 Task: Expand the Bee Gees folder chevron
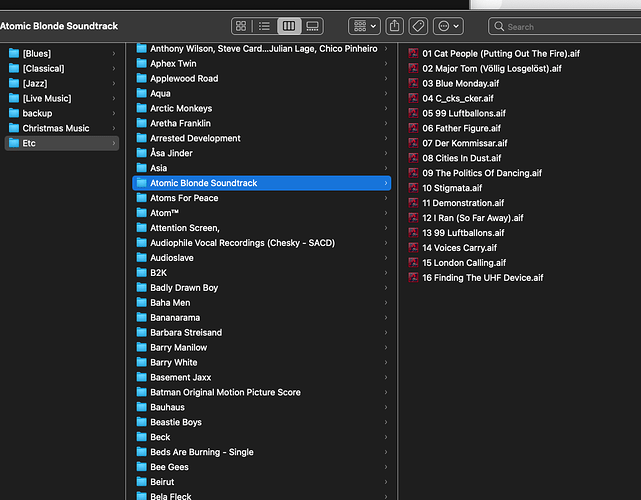click(386, 467)
